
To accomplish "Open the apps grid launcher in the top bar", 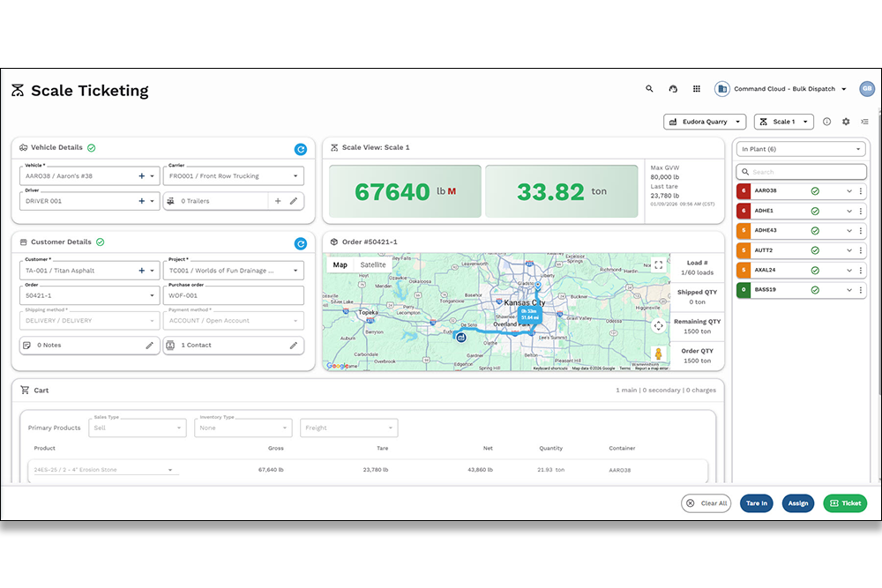I will tap(696, 88).
